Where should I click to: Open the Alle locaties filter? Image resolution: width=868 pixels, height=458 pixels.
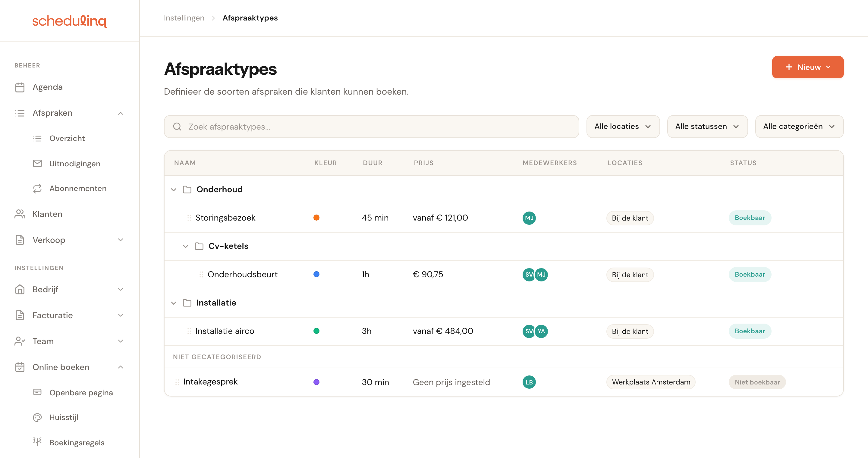(x=623, y=127)
